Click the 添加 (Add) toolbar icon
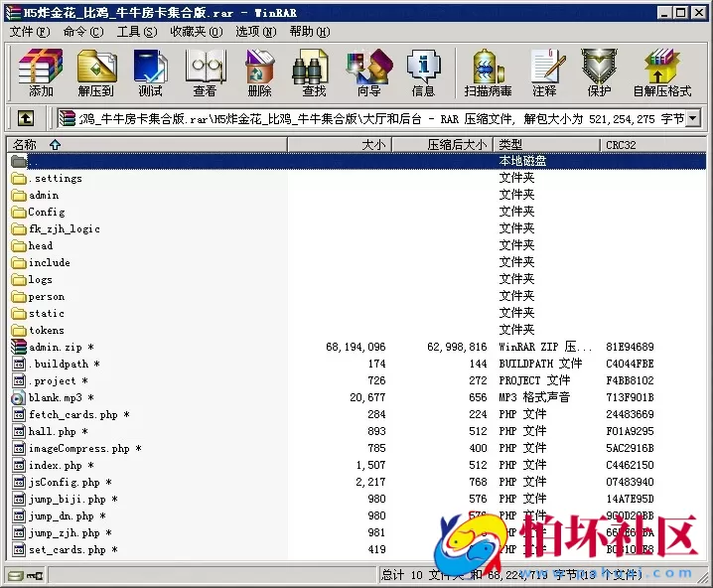713x588 pixels. coord(41,73)
